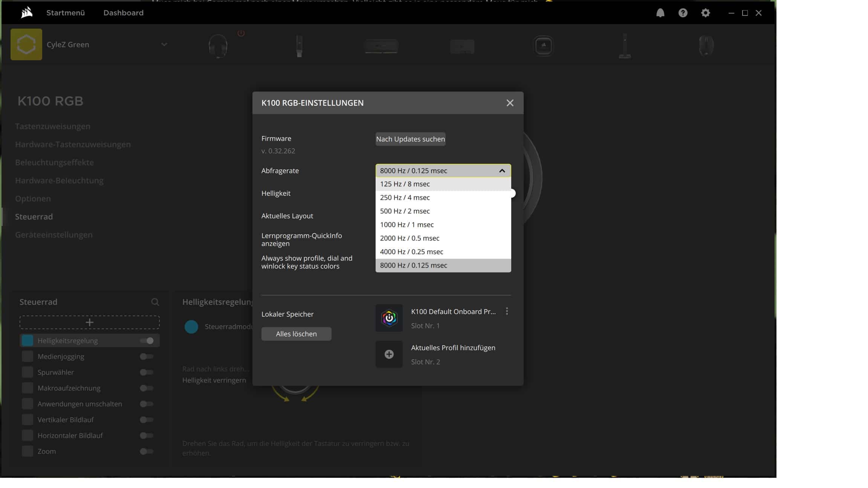Enable Medienjogging switch
This screenshot has height=488, width=868.
tap(147, 356)
